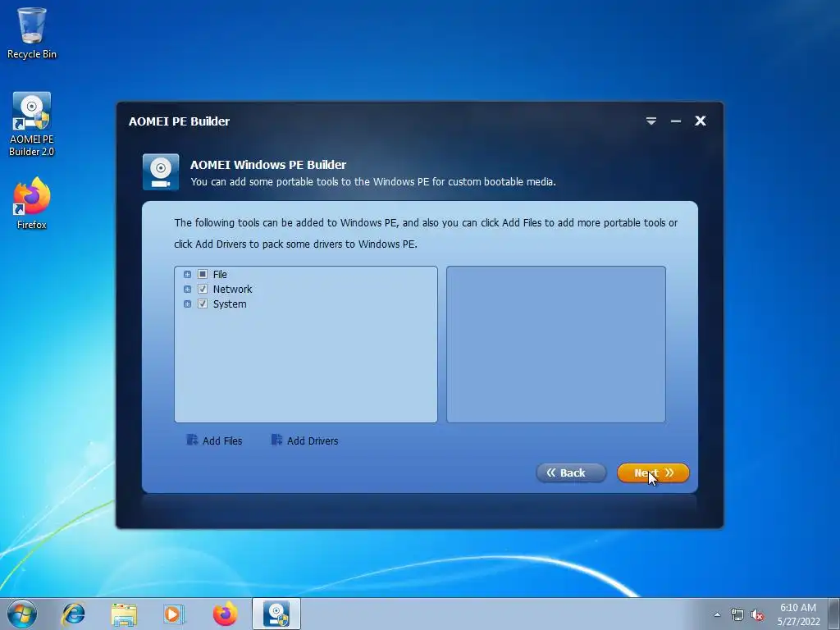
Task: Open AOMEI PE Builder 2.0 desktop shortcut
Action: click(x=32, y=124)
